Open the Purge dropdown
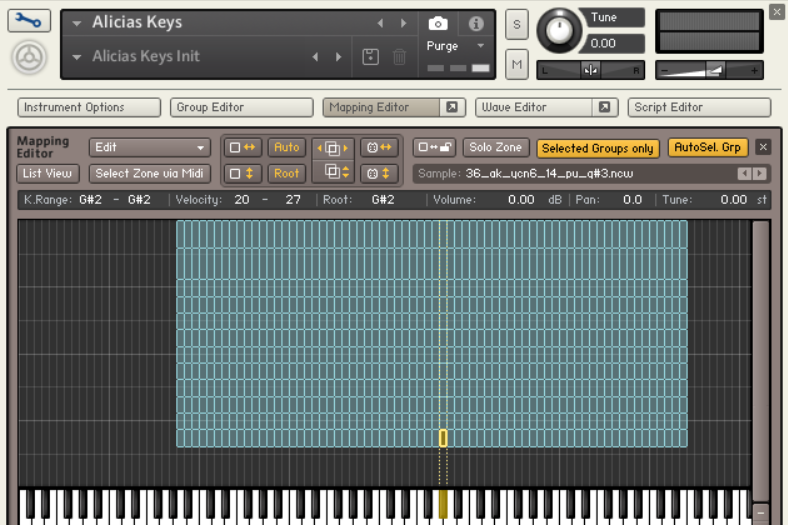 click(455, 46)
